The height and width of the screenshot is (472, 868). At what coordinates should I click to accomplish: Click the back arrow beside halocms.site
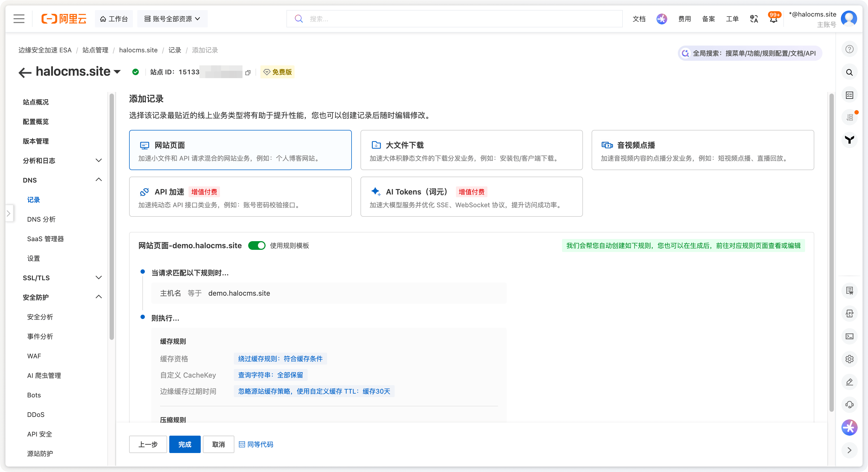25,72
